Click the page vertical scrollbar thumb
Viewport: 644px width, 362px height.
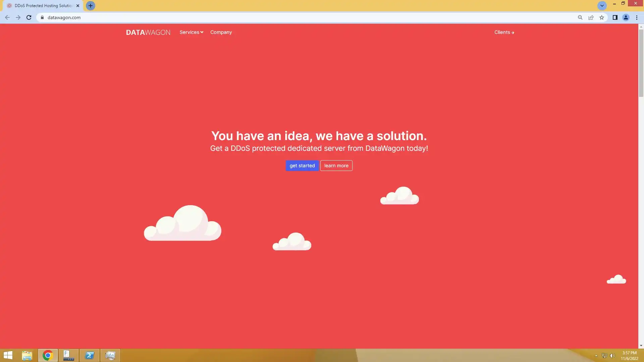641,63
